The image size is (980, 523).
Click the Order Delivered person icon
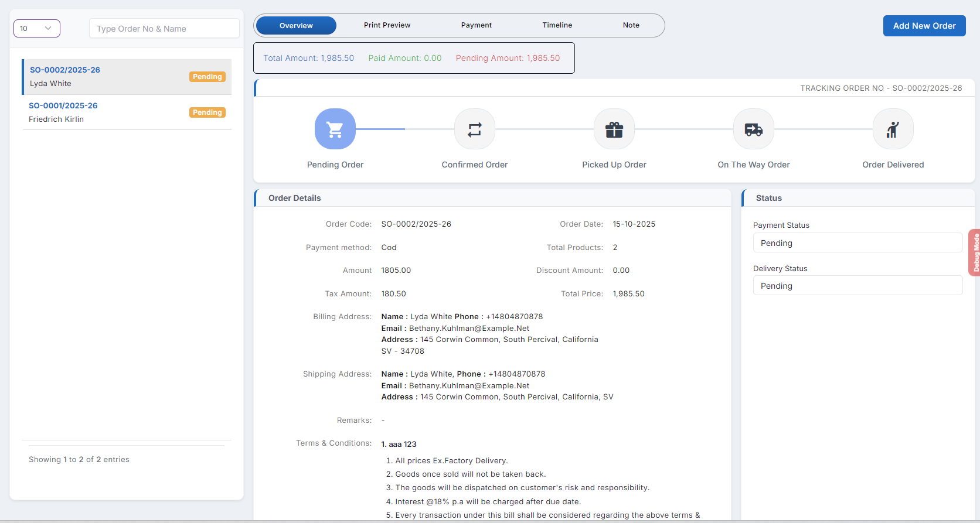point(893,129)
